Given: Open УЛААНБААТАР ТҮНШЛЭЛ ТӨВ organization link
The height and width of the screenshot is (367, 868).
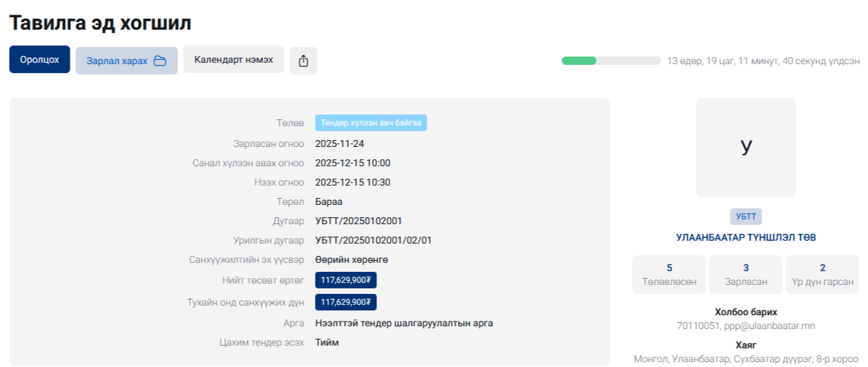Looking at the screenshot, I should [x=746, y=237].
